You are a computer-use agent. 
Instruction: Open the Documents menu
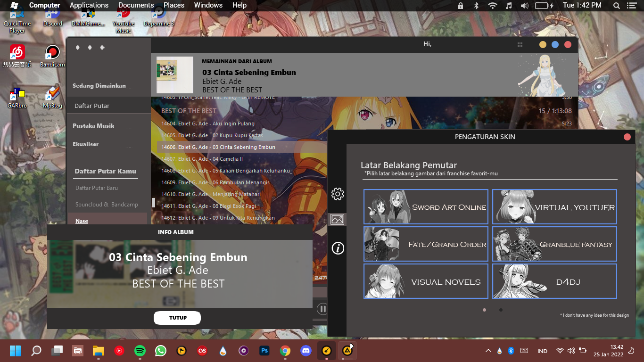136,5
